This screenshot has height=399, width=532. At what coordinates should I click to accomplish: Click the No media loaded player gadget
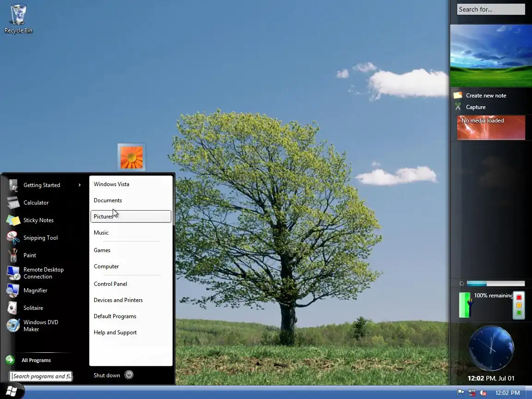coord(491,127)
